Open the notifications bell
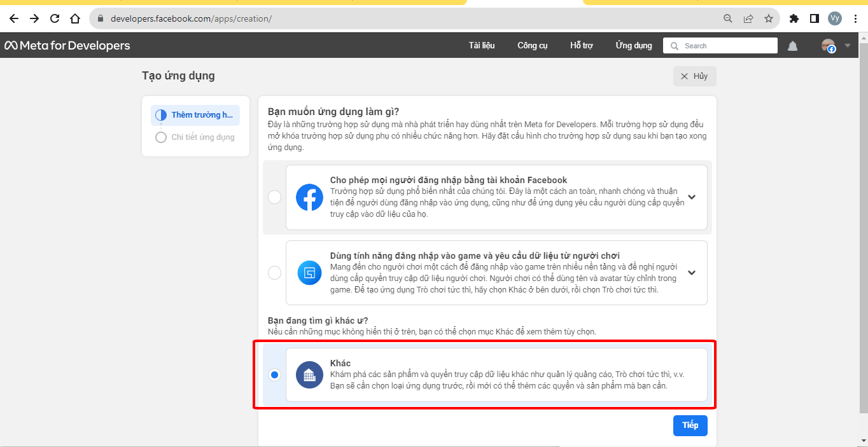868x447 pixels. click(792, 46)
